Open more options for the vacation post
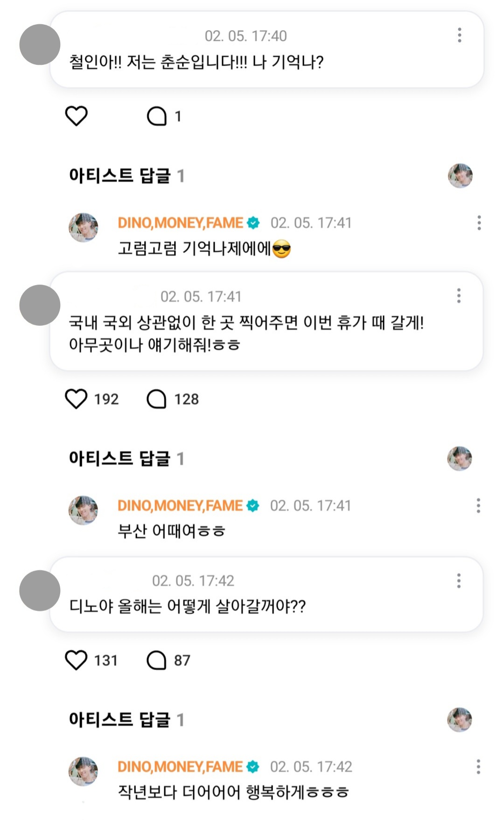 click(x=459, y=296)
